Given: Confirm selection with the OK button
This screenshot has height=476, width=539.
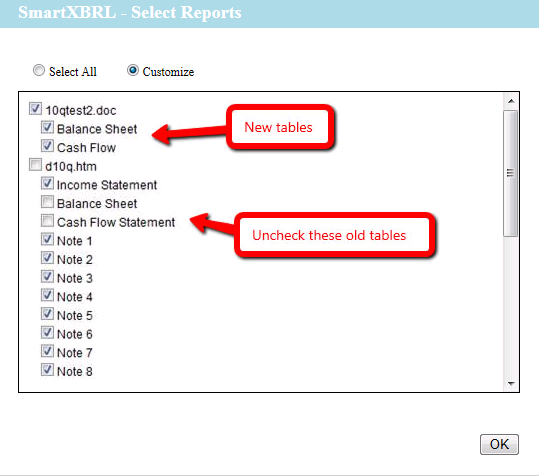Looking at the screenshot, I should click(499, 444).
